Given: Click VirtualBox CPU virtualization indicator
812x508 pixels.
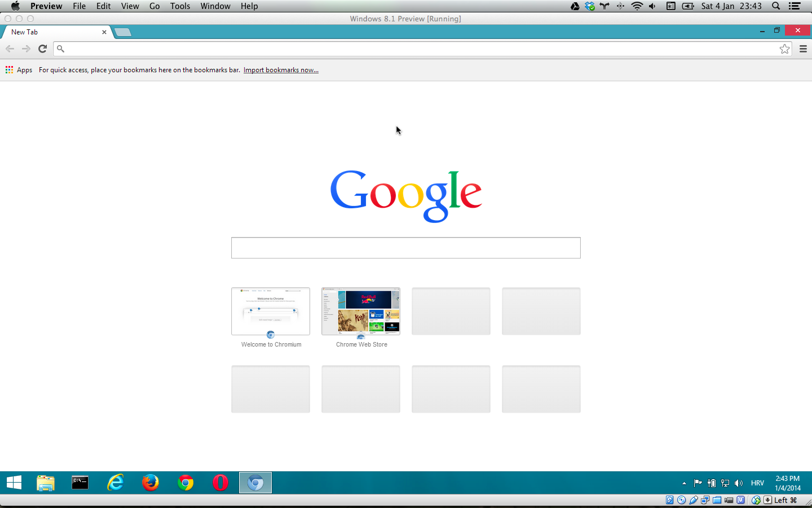Looking at the screenshot, I should point(741,500).
